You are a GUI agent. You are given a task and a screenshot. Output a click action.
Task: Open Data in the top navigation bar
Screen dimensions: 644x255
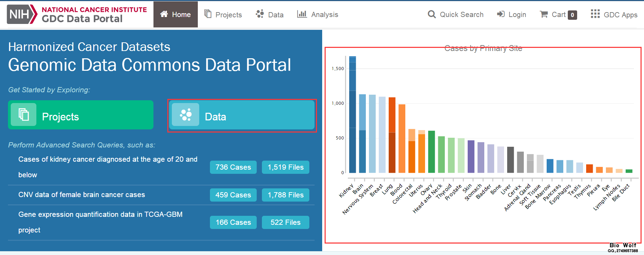pyautogui.click(x=270, y=14)
